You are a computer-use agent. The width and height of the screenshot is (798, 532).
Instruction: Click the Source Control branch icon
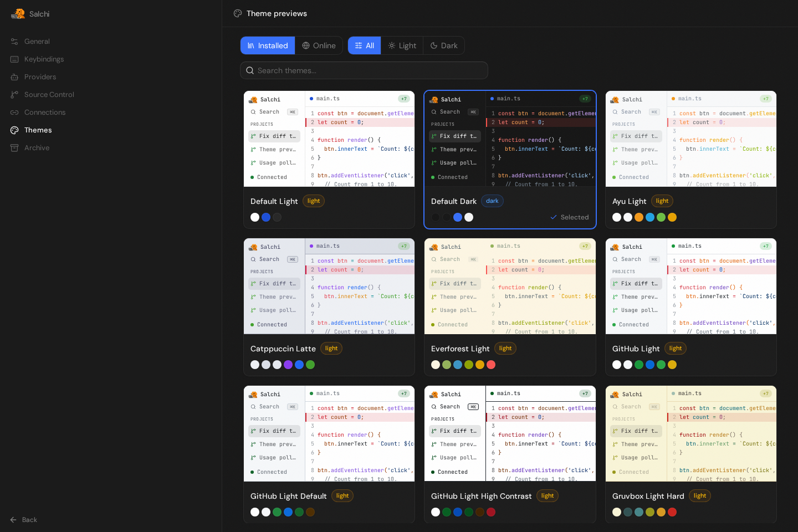point(14,95)
